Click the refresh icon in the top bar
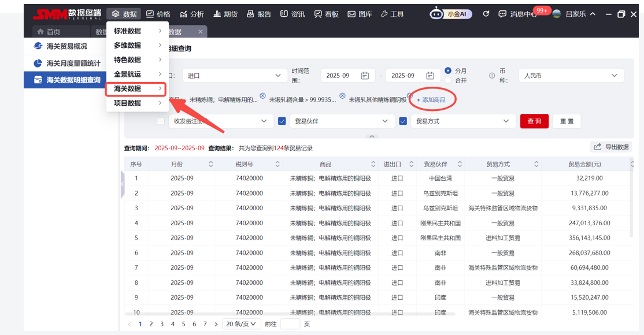The width and height of the screenshot is (644, 335). click(x=486, y=14)
